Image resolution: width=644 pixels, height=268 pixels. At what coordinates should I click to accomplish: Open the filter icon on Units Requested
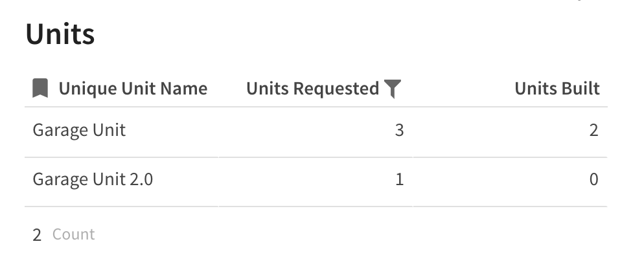[392, 89]
